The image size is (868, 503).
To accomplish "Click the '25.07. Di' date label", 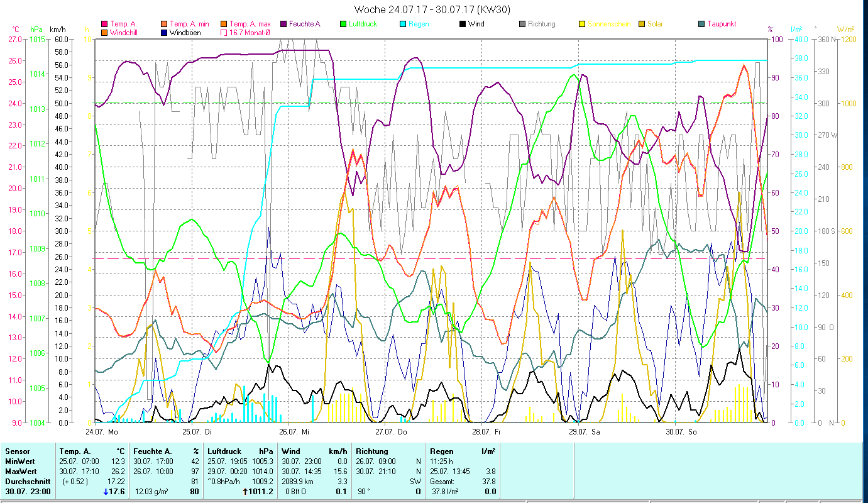I will click(197, 432).
